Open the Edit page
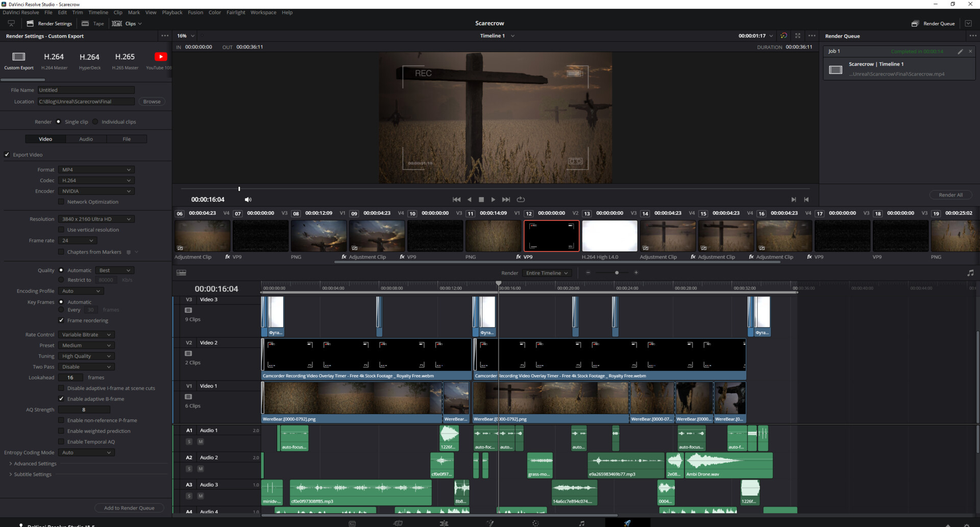Viewport: 980px width, 527px height. (x=444, y=522)
